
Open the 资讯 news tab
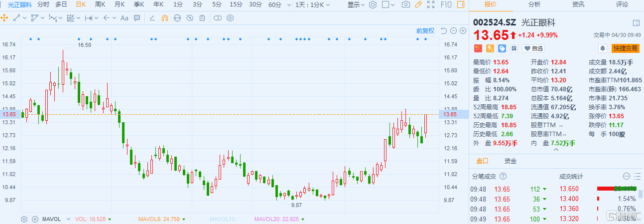[578, 4]
